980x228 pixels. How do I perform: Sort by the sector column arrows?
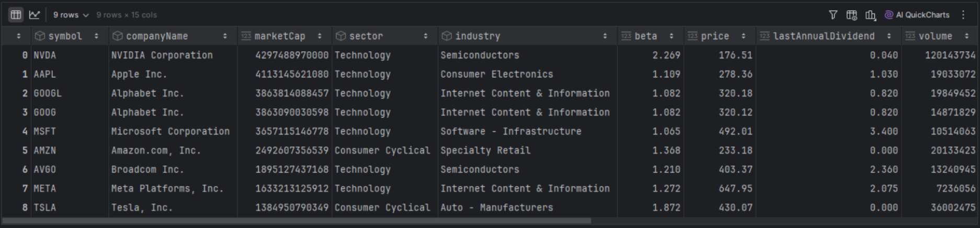426,36
